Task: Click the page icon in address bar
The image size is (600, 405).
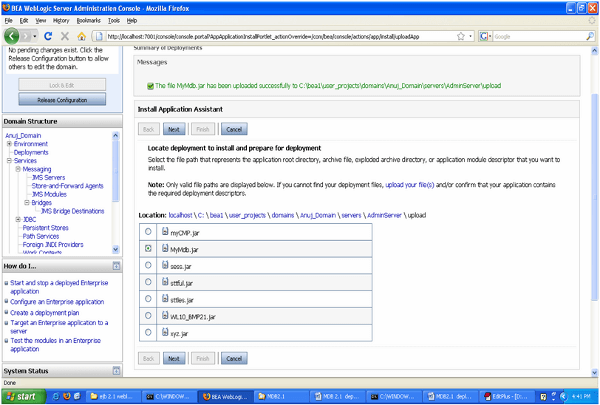Action: (x=99, y=36)
